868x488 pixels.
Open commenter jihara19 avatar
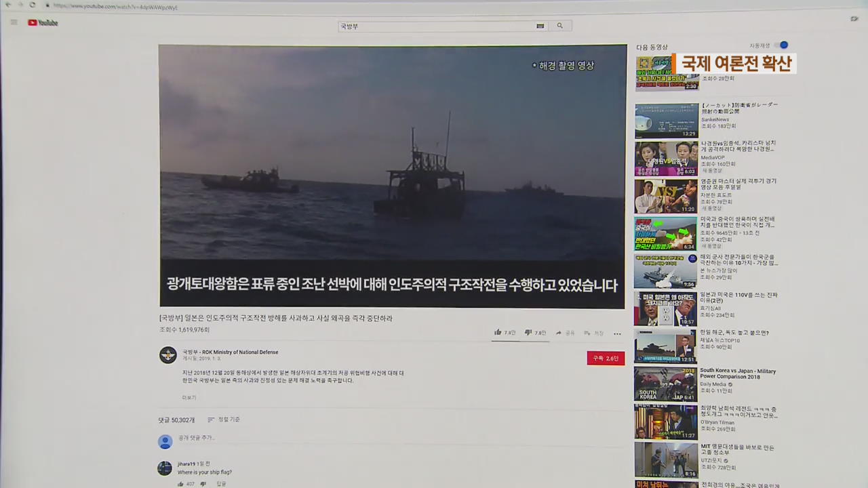point(165,468)
